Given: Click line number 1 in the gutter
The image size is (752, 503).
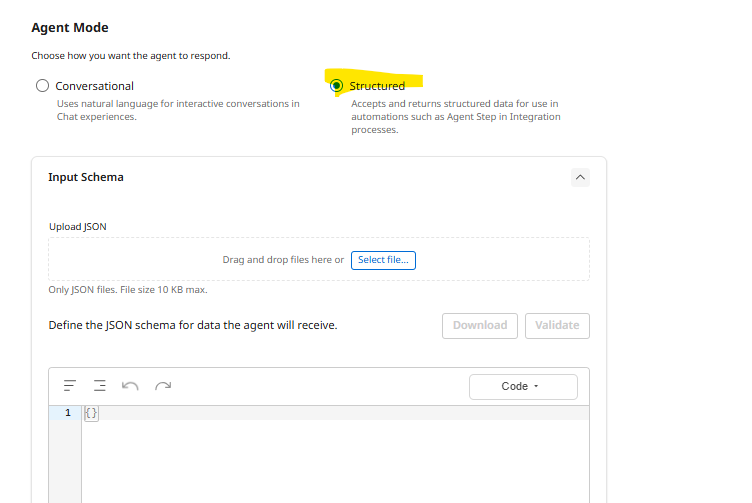Looking at the screenshot, I should [x=68, y=413].
